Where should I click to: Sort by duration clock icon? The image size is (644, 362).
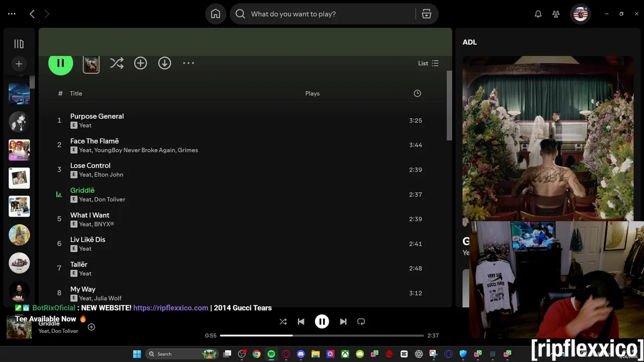(x=417, y=94)
